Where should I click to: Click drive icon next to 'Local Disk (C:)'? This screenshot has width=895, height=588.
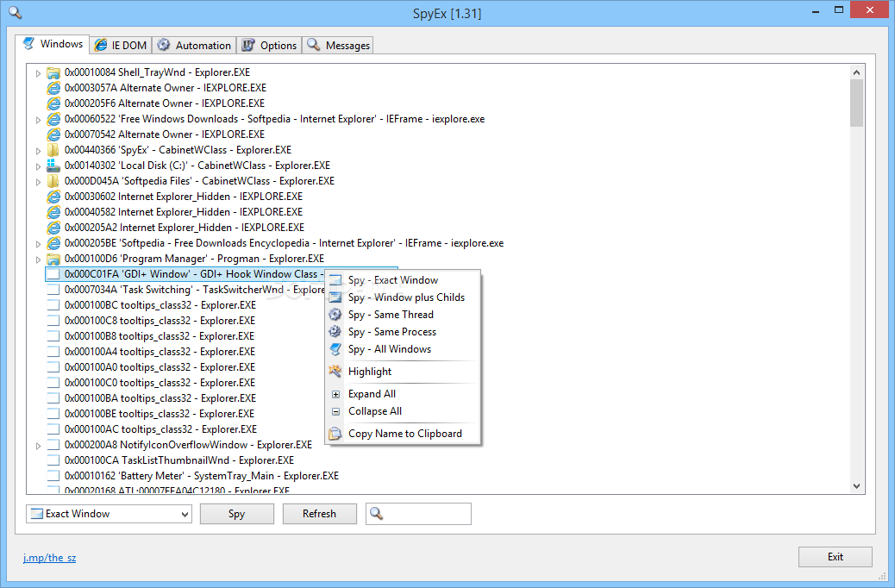(53, 166)
